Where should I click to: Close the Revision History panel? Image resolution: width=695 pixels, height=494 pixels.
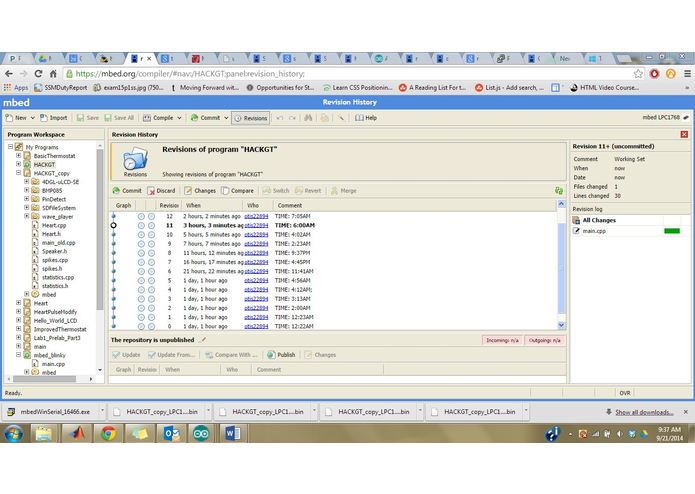click(x=684, y=134)
